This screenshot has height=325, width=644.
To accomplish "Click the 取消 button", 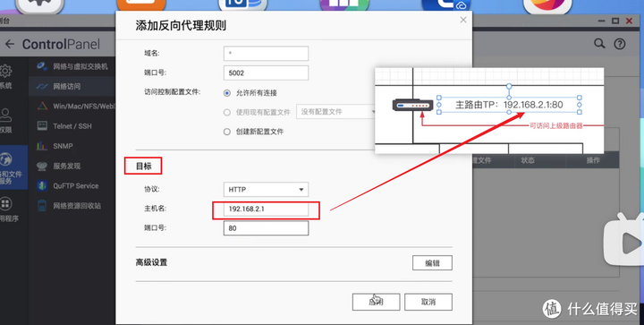I will pos(428,302).
